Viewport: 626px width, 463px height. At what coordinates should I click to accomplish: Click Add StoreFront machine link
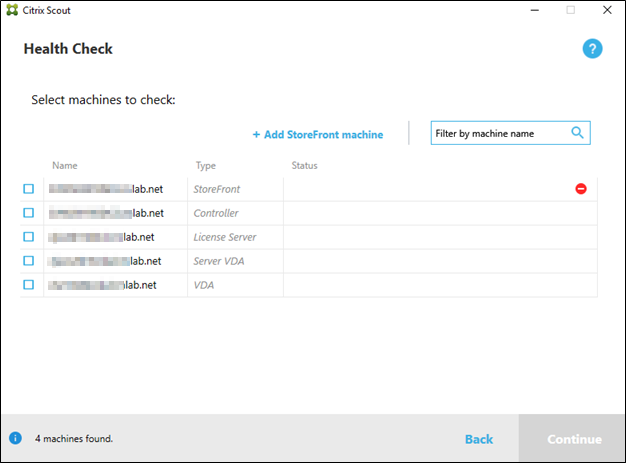coord(318,135)
